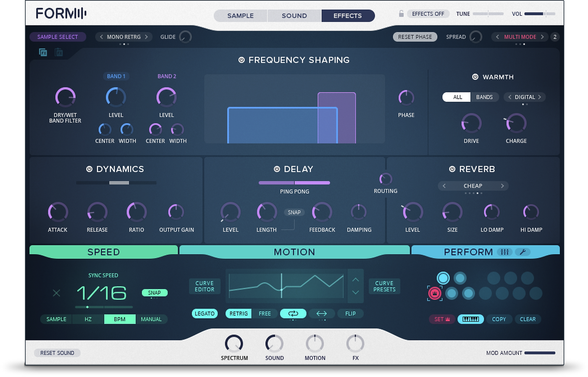Select the first FX page icon
588x377 pixels.
tap(43, 52)
